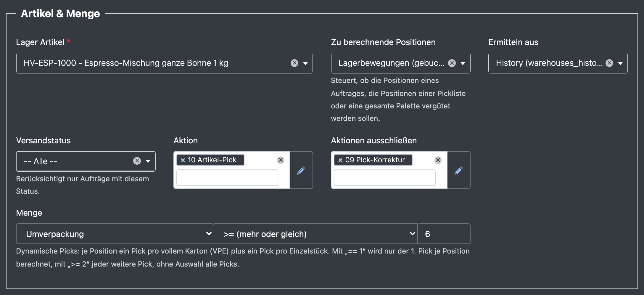Focus the Menge value field
This screenshot has width=644, height=295.
(x=444, y=234)
